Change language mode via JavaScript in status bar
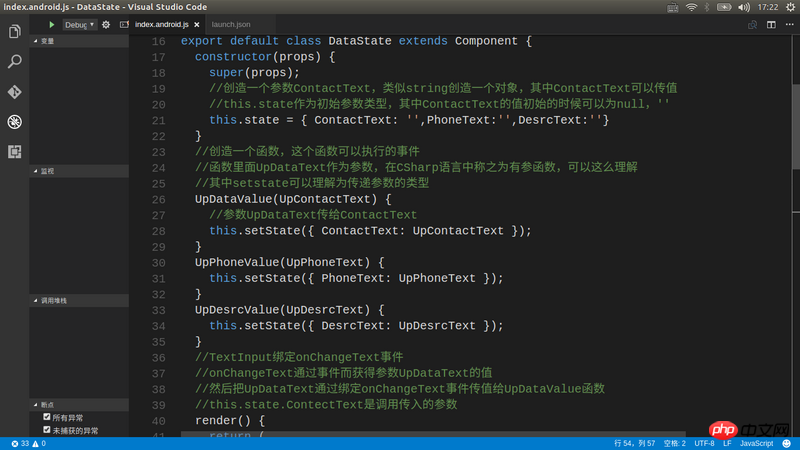The height and width of the screenshot is (450, 800). tap(756, 444)
